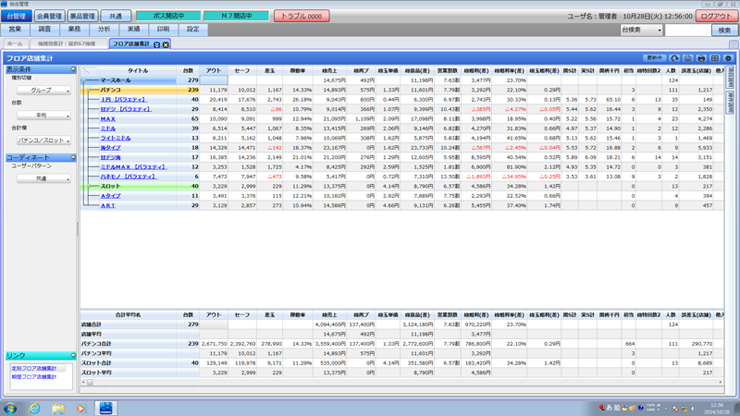Click the 台管理 top menu button
Image resolution: width=740 pixels, height=416 pixels.
click(17, 16)
